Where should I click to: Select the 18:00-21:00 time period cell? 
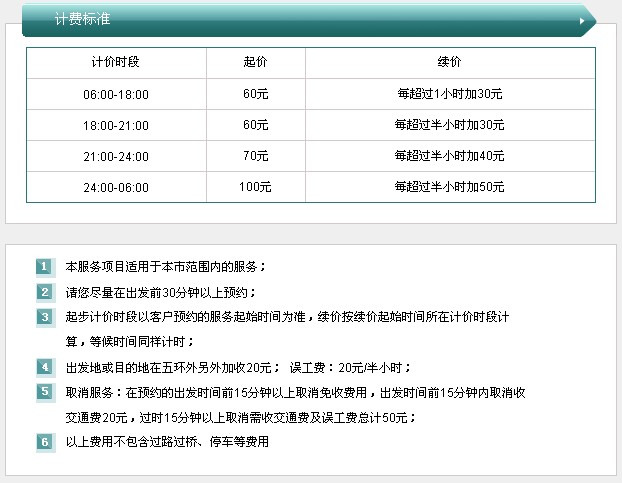(x=116, y=125)
